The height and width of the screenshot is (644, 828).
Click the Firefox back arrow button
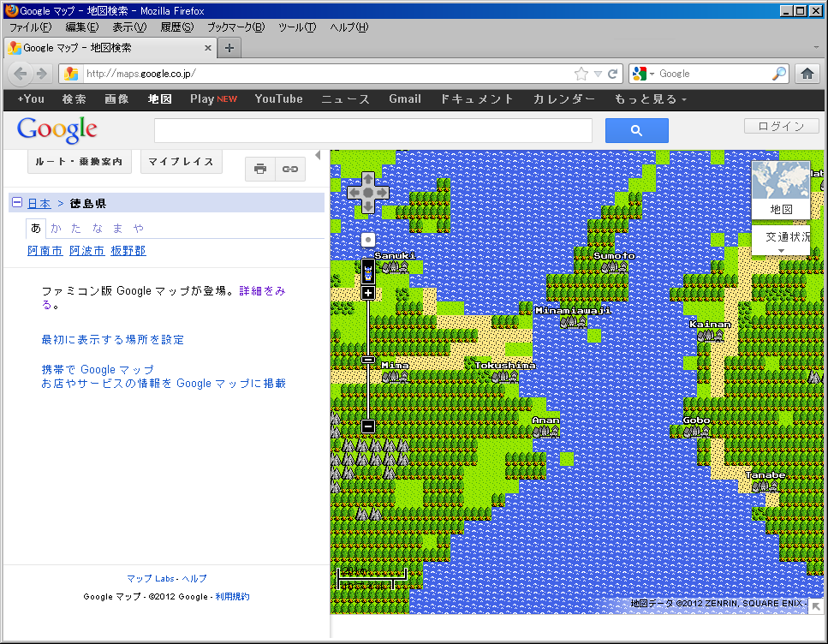21,74
